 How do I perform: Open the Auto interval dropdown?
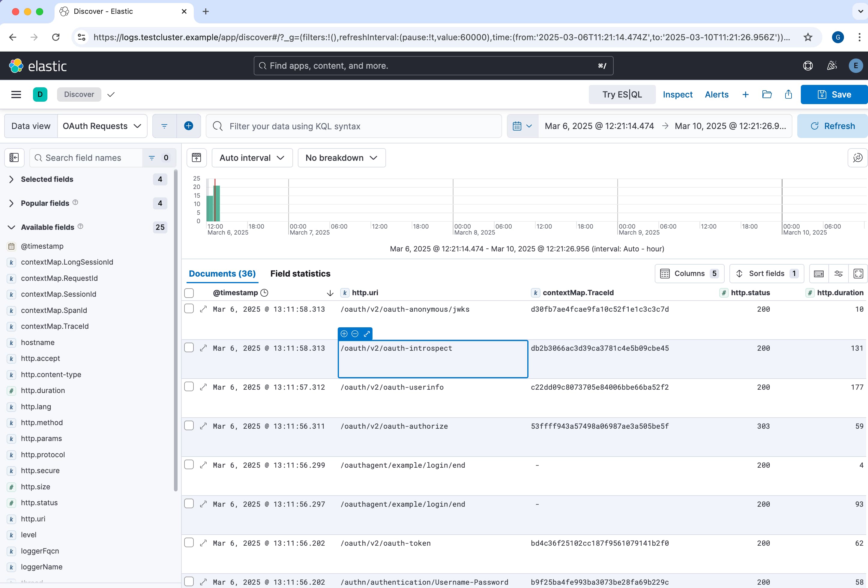click(252, 157)
